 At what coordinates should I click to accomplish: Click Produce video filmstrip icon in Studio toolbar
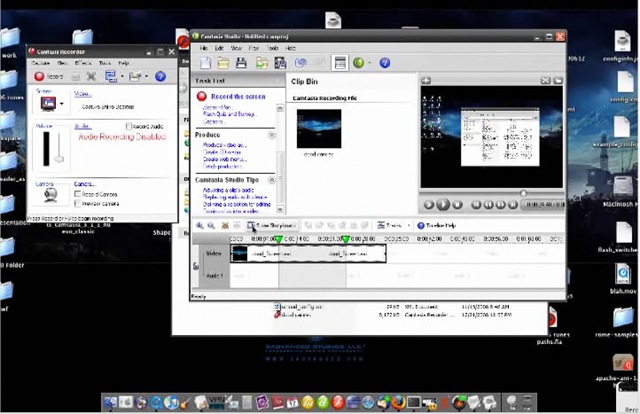[x=280, y=63]
